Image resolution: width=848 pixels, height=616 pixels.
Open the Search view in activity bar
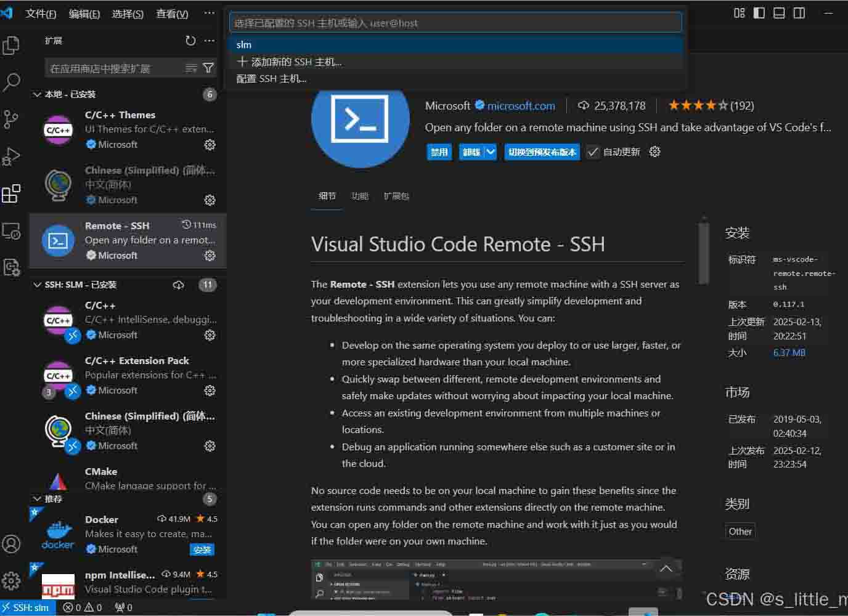coord(11,82)
